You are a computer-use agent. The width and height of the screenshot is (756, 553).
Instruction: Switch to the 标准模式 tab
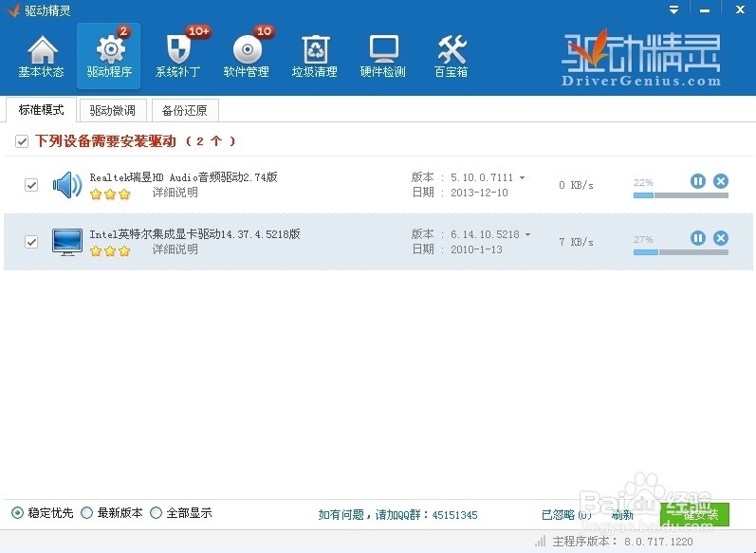(41, 110)
